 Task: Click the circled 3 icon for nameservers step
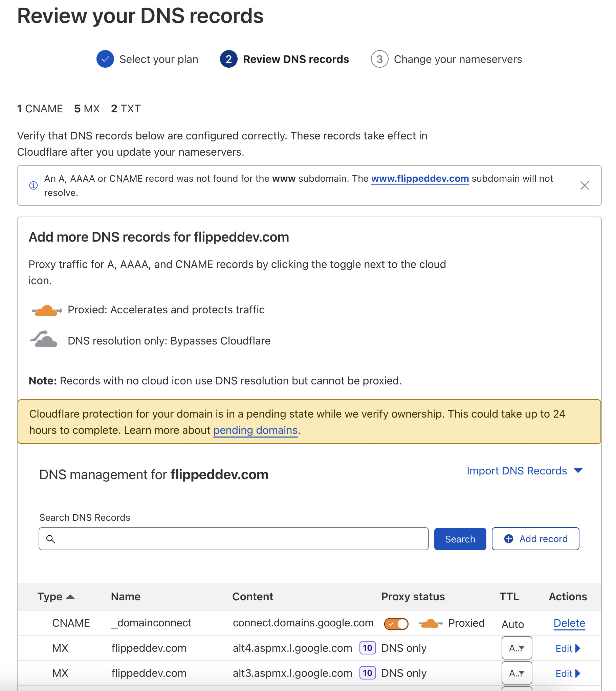380,59
